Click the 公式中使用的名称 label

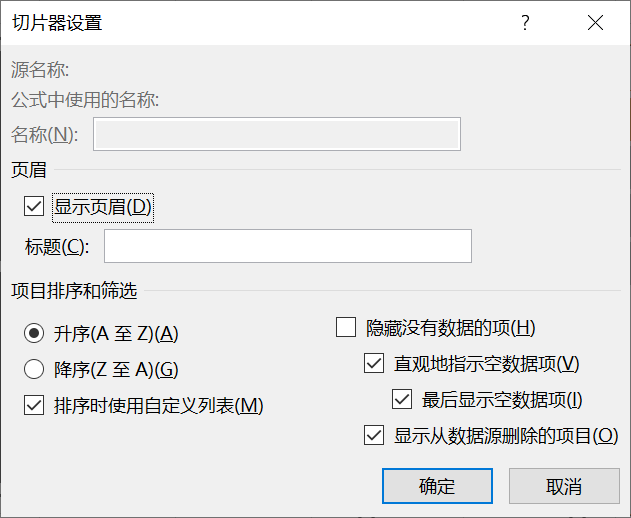tap(85, 100)
